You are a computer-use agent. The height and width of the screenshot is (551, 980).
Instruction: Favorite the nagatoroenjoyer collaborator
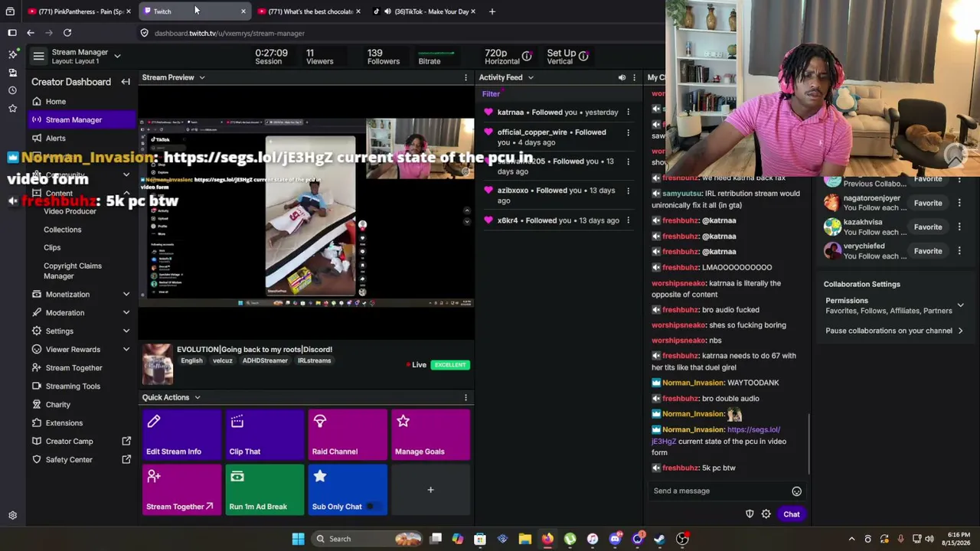point(928,204)
